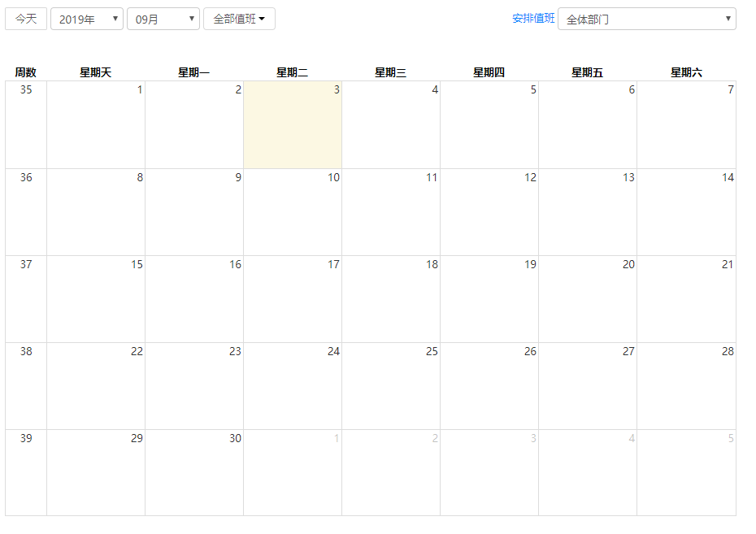
Task: Click the 星期三 column header
Action: (391, 72)
